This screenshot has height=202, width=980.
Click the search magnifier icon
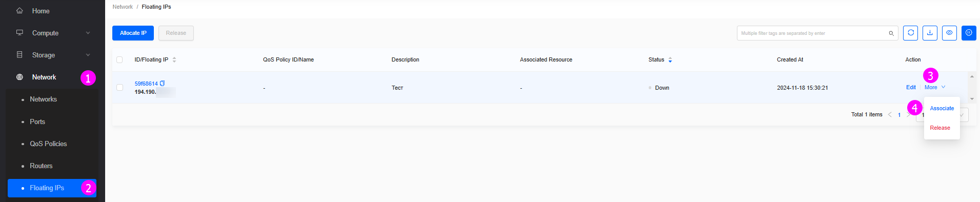click(891, 33)
